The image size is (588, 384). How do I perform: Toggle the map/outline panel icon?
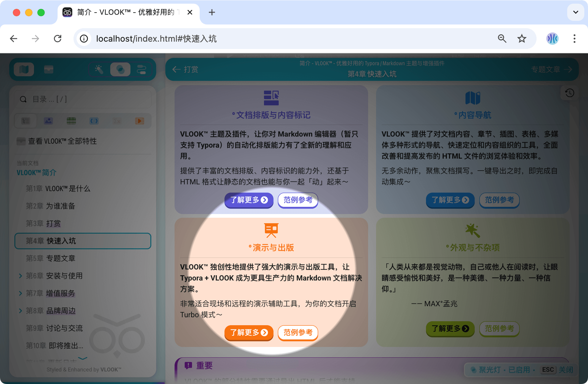[x=24, y=69]
